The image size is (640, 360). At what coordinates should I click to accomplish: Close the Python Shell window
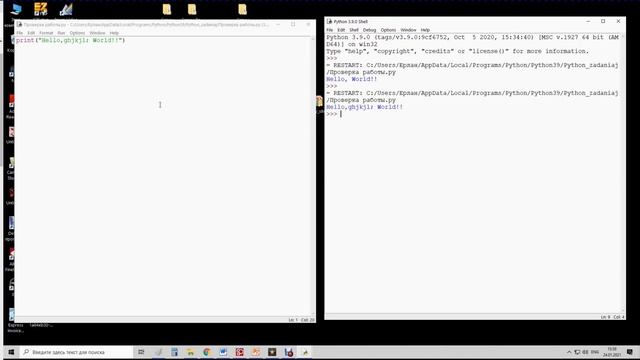[x=618, y=21]
